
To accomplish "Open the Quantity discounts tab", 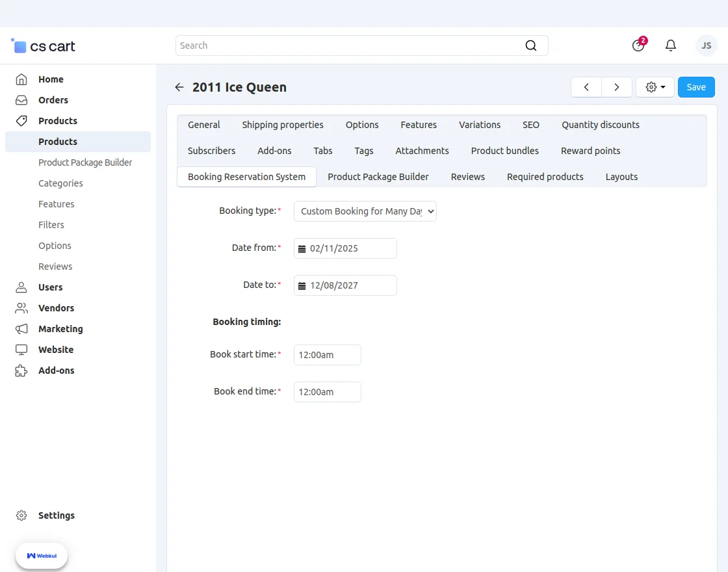I will [x=600, y=124].
